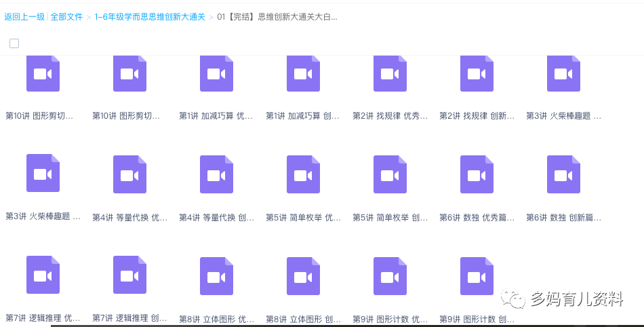This screenshot has width=644, height=327.
Task: Open video icon for 第5讲 简单枚举 创...
Action: tap(390, 174)
